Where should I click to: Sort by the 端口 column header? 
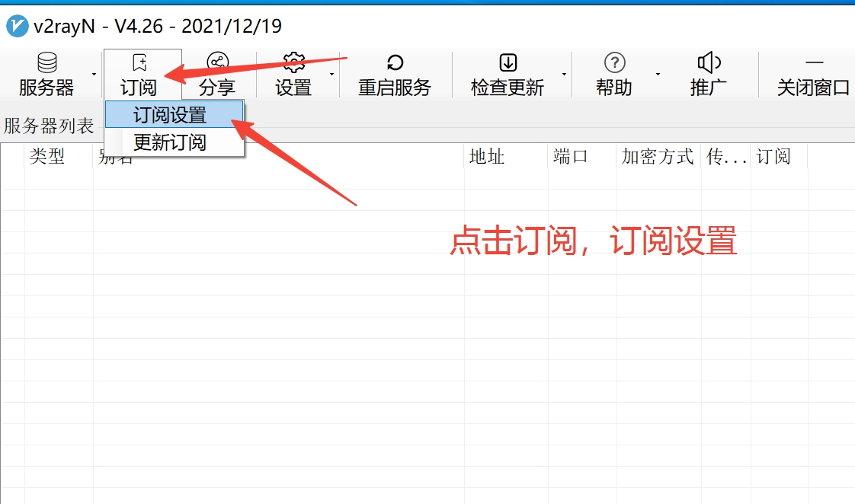582,157
